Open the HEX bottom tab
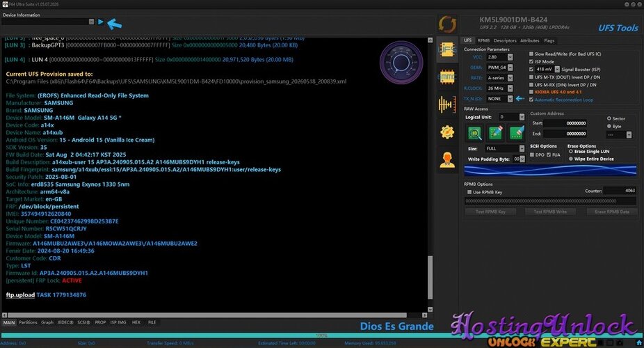This screenshot has width=644, height=348. (136, 322)
